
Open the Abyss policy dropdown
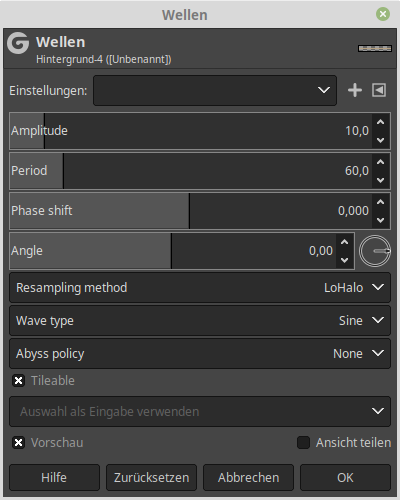tap(200, 354)
